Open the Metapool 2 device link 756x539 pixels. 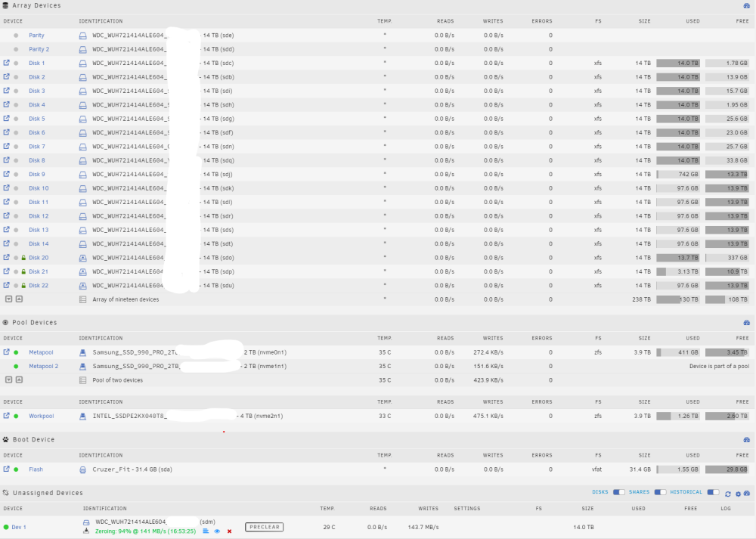(x=43, y=366)
